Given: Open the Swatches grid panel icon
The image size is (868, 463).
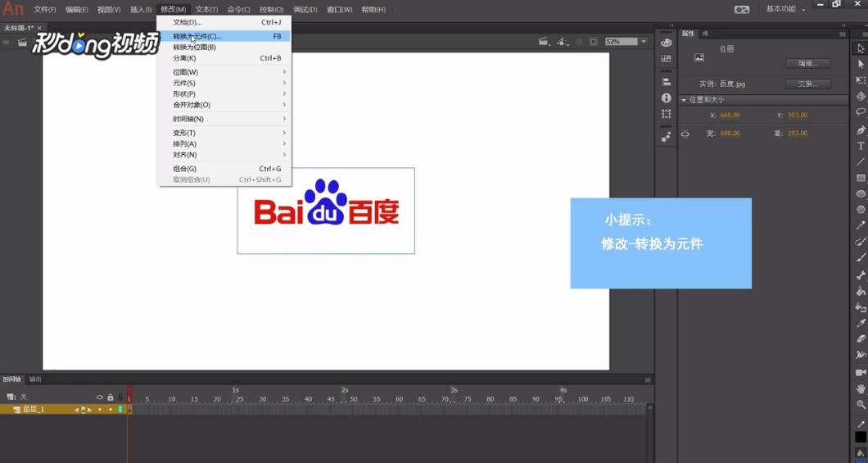Looking at the screenshot, I should 667,59.
